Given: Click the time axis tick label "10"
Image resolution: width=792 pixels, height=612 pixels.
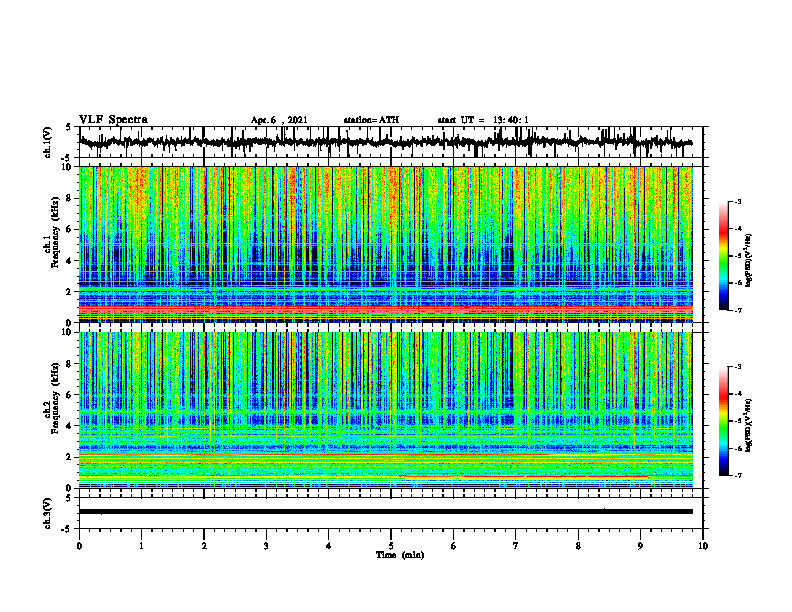Looking at the screenshot, I should tap(703, 546).
